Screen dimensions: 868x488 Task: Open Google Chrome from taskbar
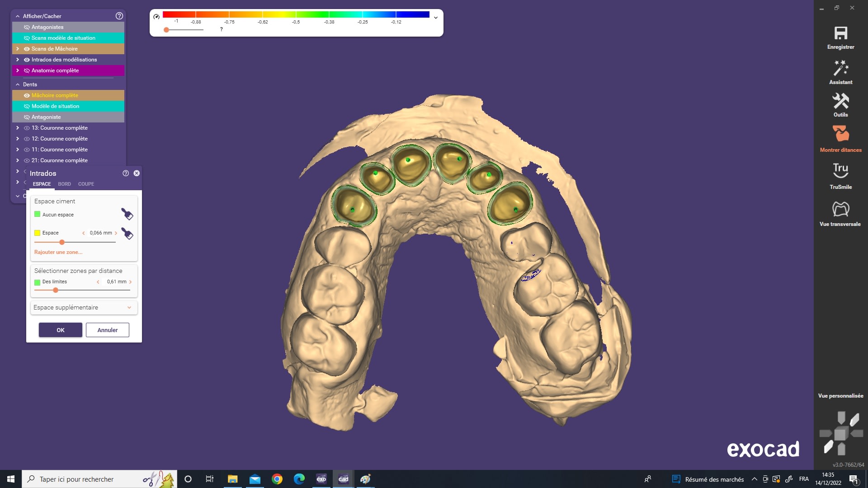pyautogui.click(x=277, y=479)
